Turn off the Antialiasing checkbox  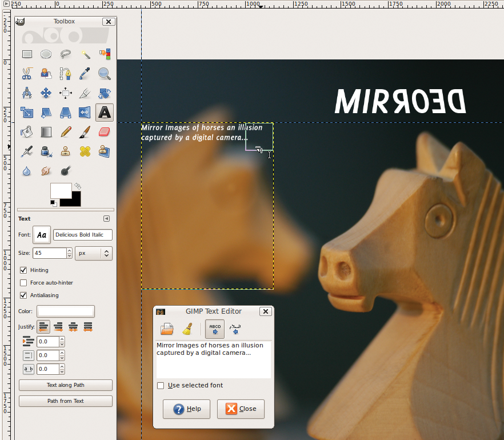[23, 295]
